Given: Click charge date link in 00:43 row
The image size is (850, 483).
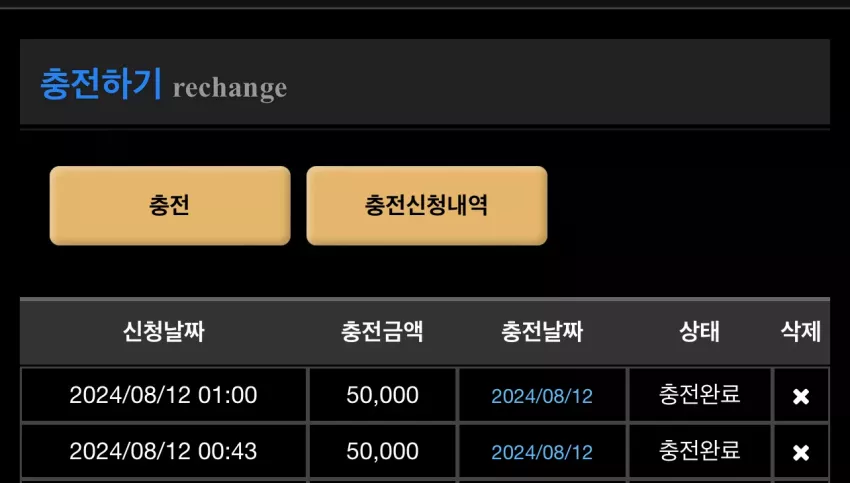Looking at the screenshot, I should [542, 453].
